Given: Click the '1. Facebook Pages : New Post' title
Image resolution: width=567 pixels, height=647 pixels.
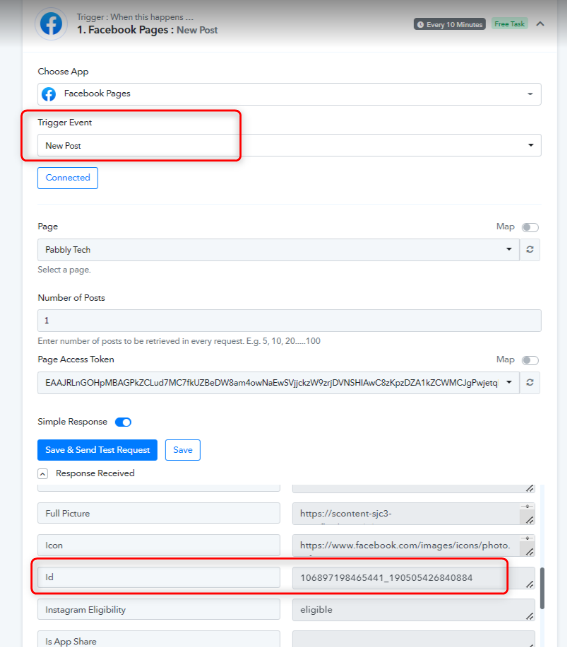Looking at the screenshot, I should click(147, 30).
